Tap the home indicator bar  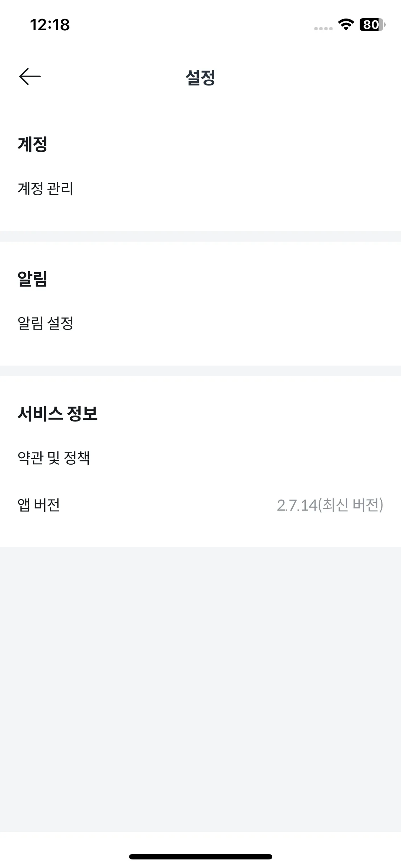201,857
